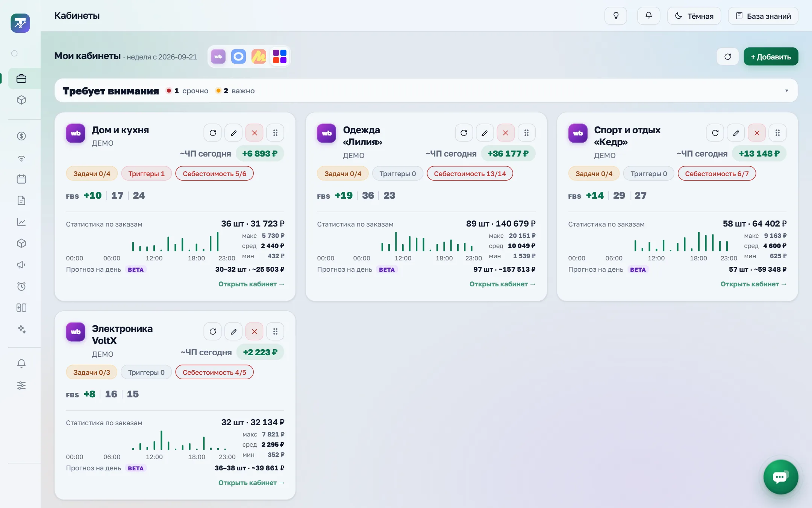Open Триггеры 1 on Дом и кухня

click(x=147, y=173)
